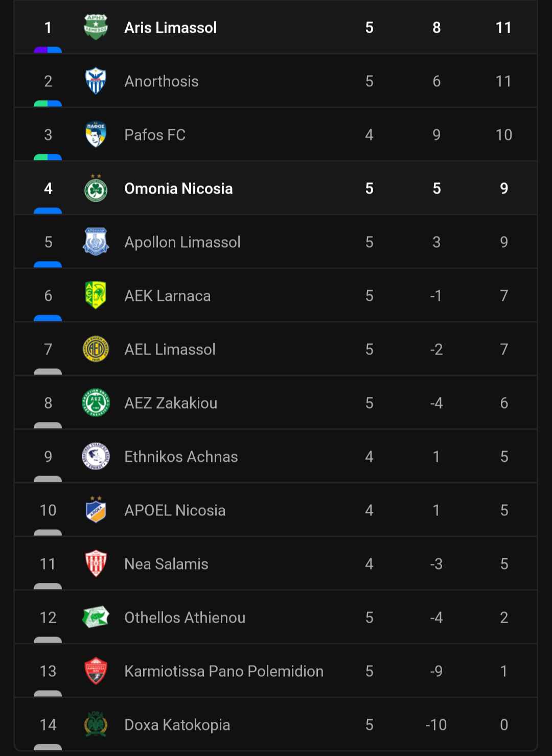Click the AEL Limassol round badge
552x756 pixels.
coord(96,349)
